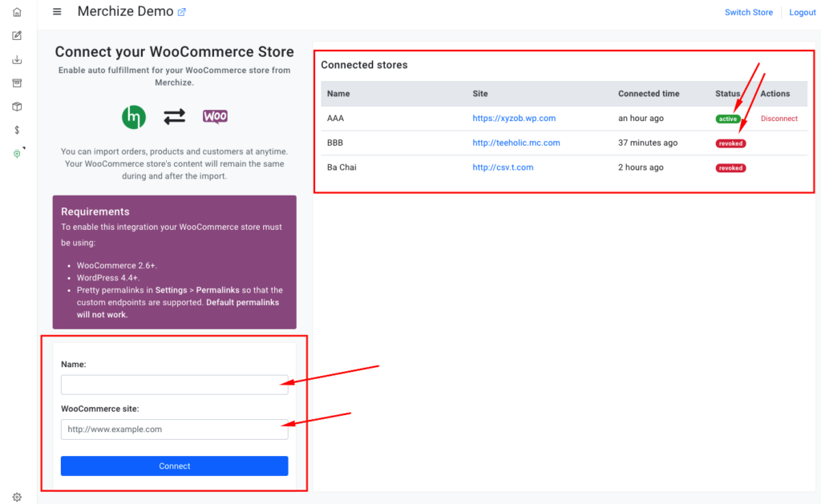
Task: Open the dollar sign billing icon
Action: tap(17, 130)
